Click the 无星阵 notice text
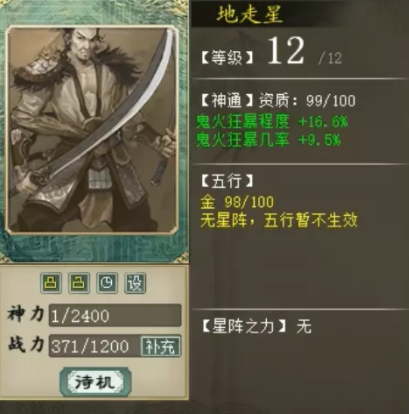Image resolution: width=409 pixels, height=414 pixels. (279, 220)
